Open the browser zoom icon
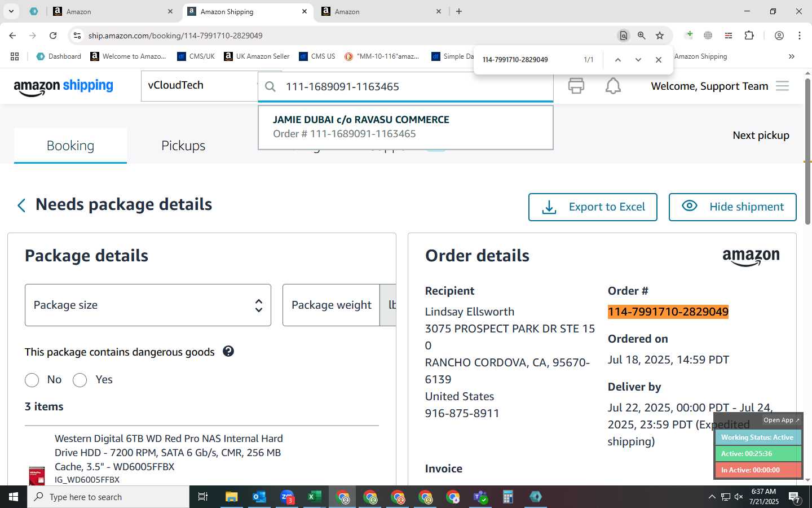Viewport: 812px width, 508px height. [642, 36]
